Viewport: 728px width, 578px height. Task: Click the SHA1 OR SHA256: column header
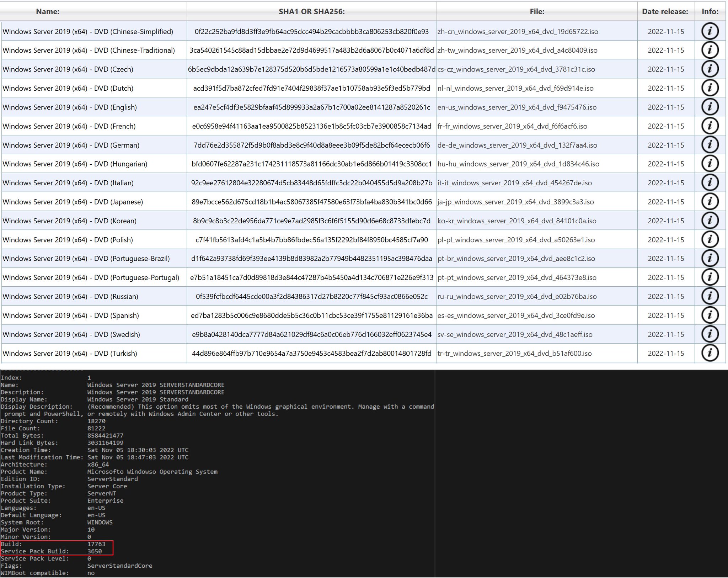click(312, 11)
